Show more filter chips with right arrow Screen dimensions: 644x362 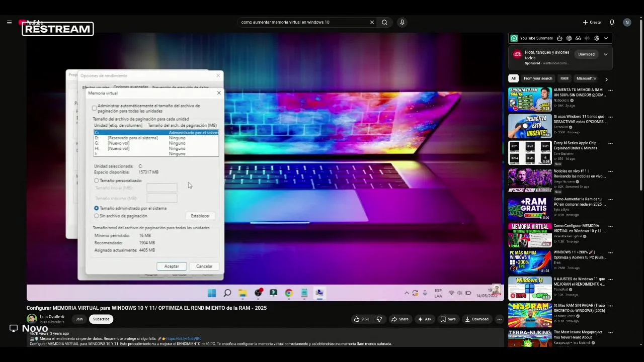click(606, 79)
